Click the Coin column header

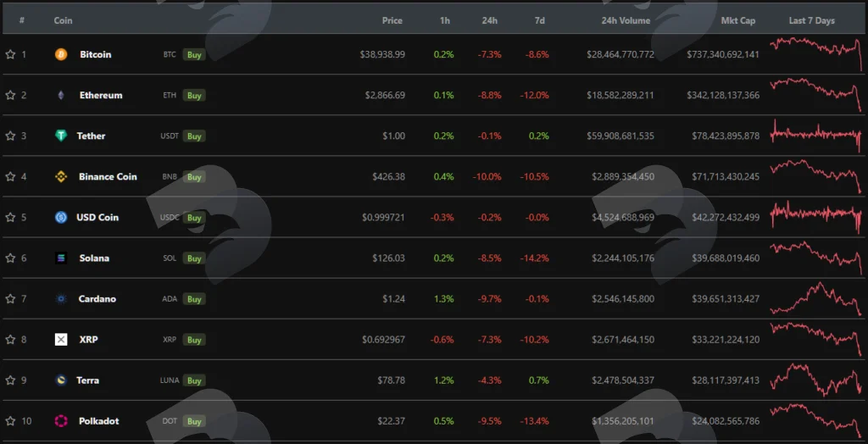(63, 20)
